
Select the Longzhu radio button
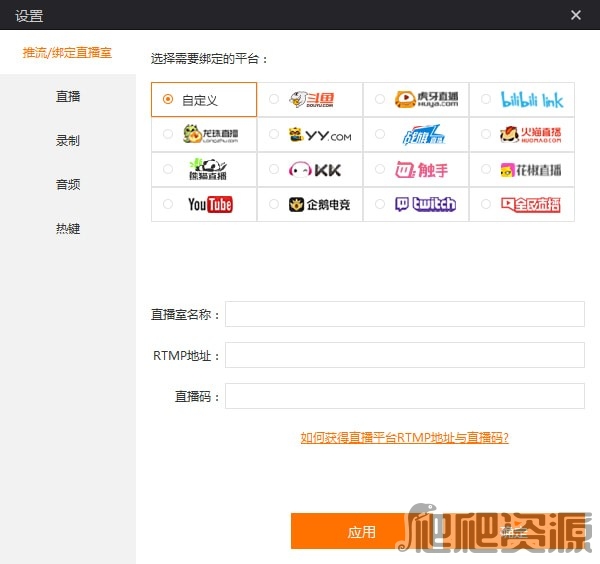coord(168,134)
